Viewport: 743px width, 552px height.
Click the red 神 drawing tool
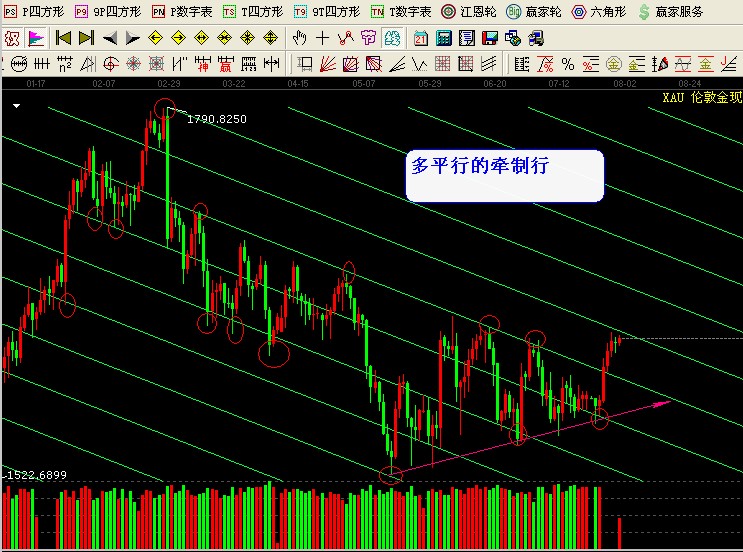click(x=203, y=65)
